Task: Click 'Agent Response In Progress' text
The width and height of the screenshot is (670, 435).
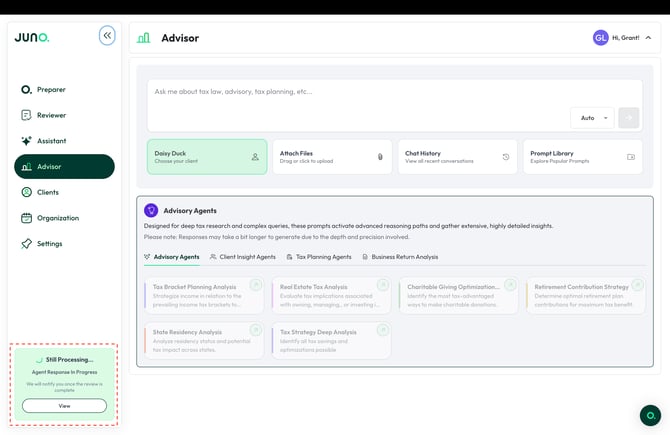Action: click(x=65, y=372)
